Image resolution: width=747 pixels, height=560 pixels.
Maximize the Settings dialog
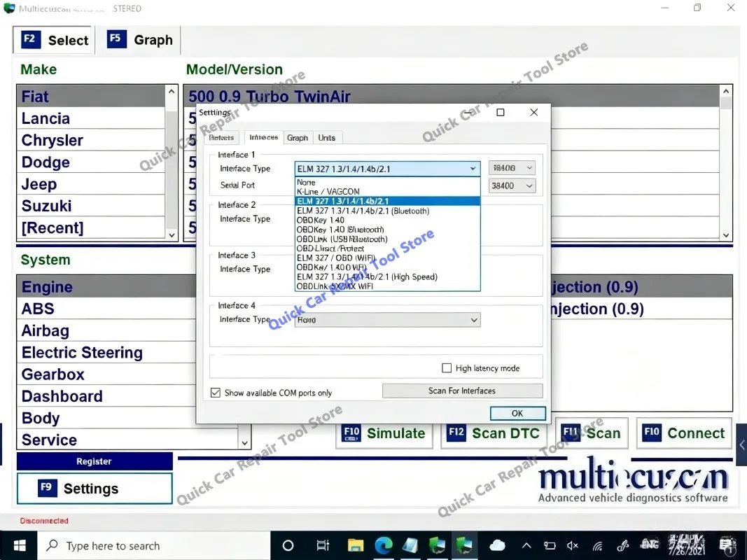coord(501,113)
